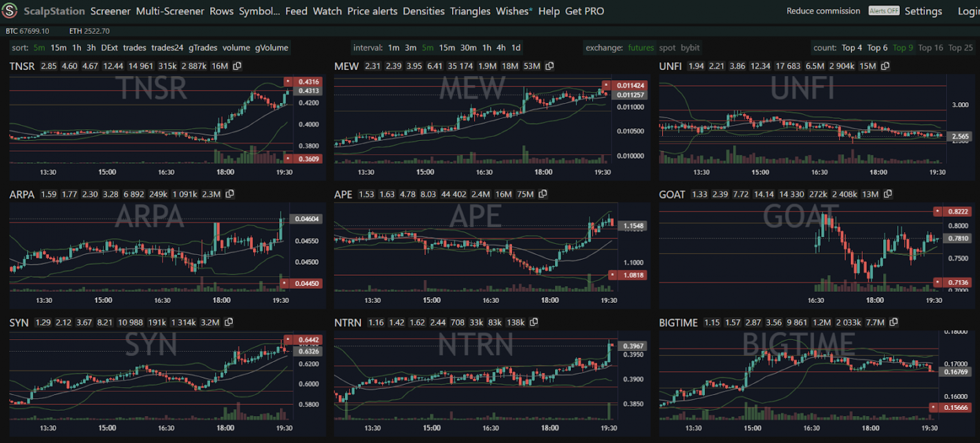This screenshot has height=443, width=980.
Task: Show Top 25 charts count
Action: pos(960,48)
